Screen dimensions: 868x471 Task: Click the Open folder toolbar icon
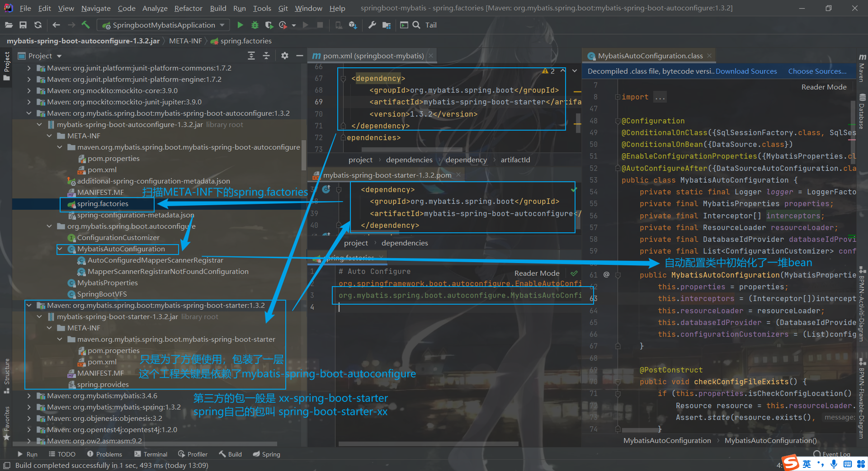[9, 25]
